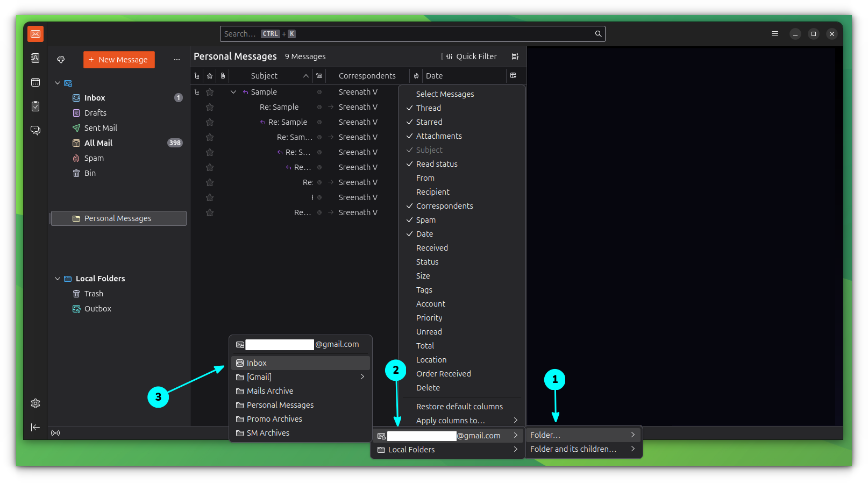Open the Tasks sidebar icon
Image resolution: width=868 pixels, height=483 pixels.
[x=35, y=106]
